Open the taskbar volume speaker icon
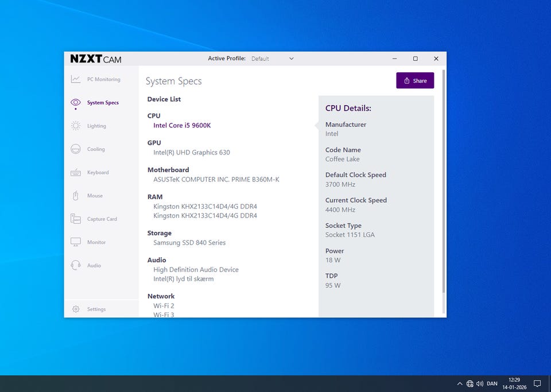Screen dimensions: 551x392 480,383
